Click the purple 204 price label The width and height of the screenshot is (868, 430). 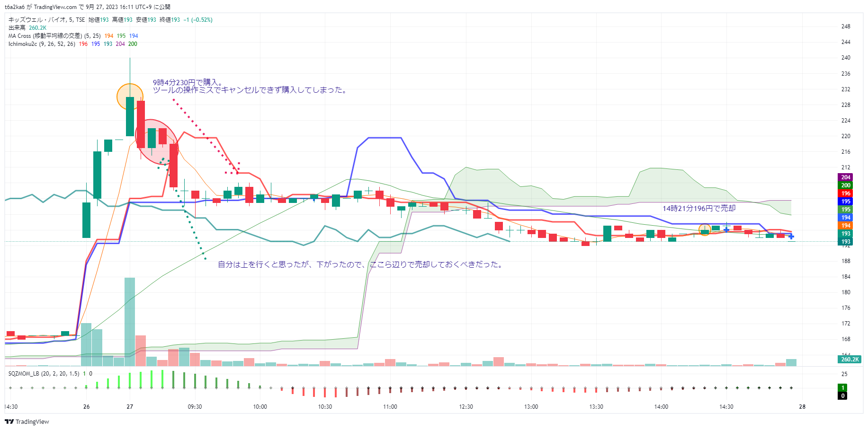[x=846, y=177]
